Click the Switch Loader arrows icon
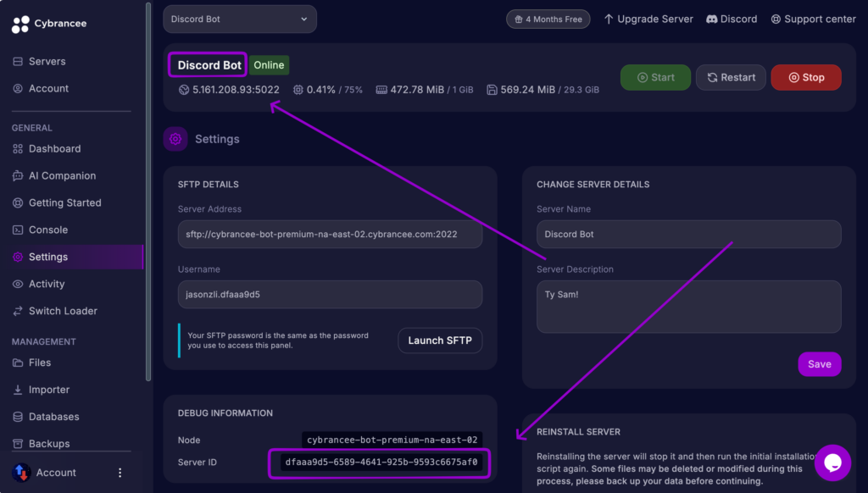868x493 pixels. [18, 311]
